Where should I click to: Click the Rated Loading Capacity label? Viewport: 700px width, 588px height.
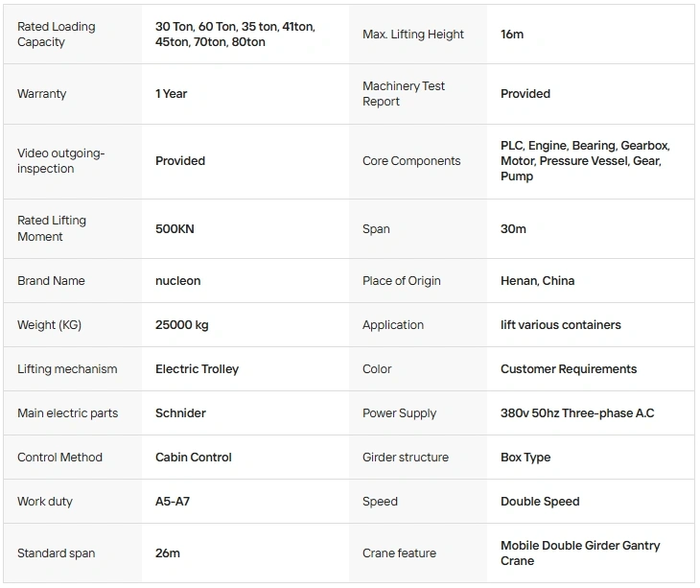tap(57, 35)
